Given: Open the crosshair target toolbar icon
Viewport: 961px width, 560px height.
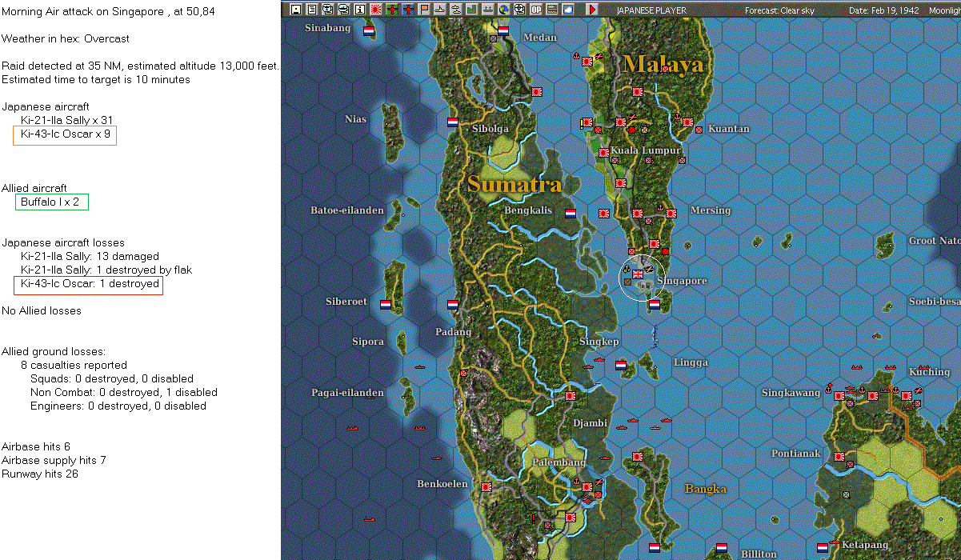Looking at the screenshot, I should coord(520,10).
